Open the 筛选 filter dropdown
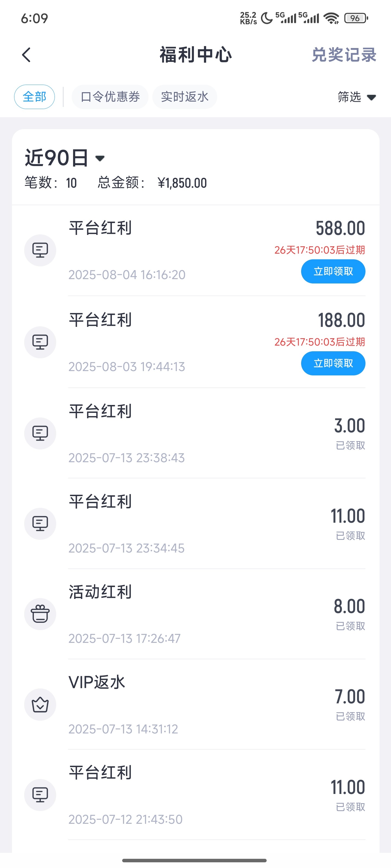 coord(356,97)
